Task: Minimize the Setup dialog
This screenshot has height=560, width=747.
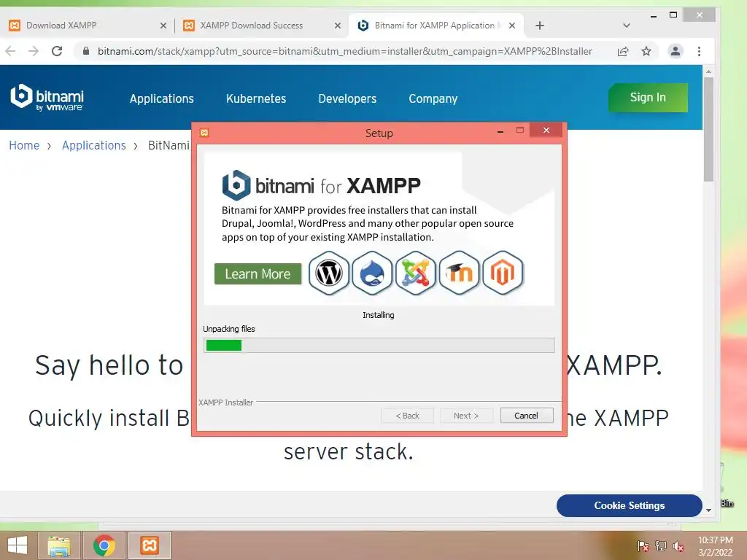Action: 500,131
